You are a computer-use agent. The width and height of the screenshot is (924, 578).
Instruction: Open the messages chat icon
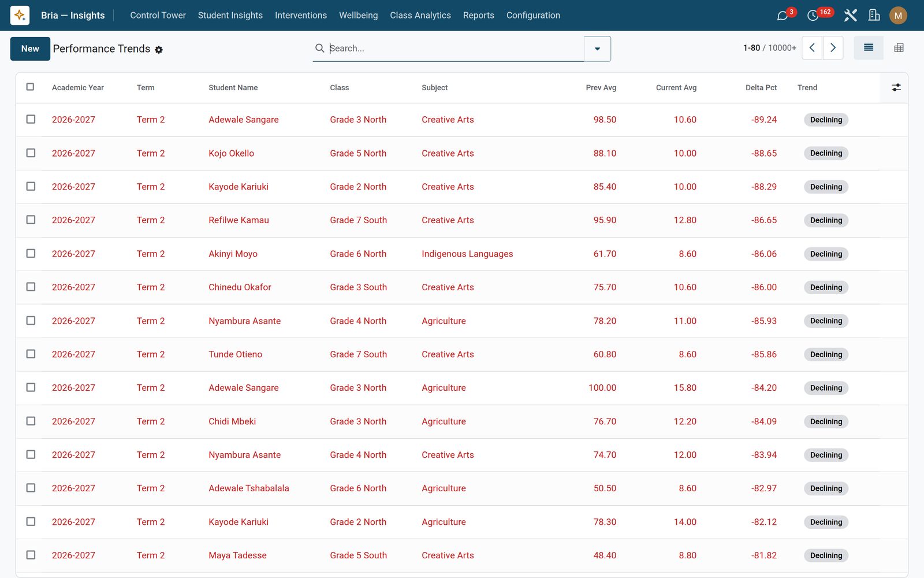coord(783,16)
